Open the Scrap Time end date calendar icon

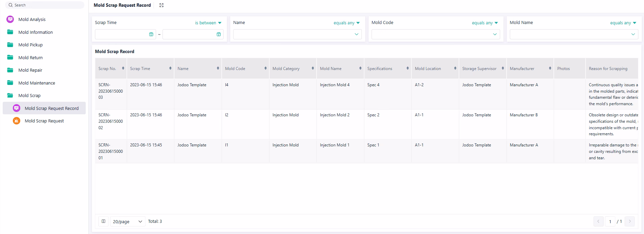tap(219, 34)
